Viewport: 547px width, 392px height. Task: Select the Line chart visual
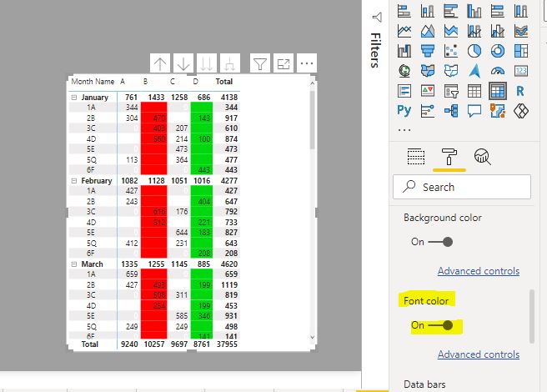click(404, 31)
